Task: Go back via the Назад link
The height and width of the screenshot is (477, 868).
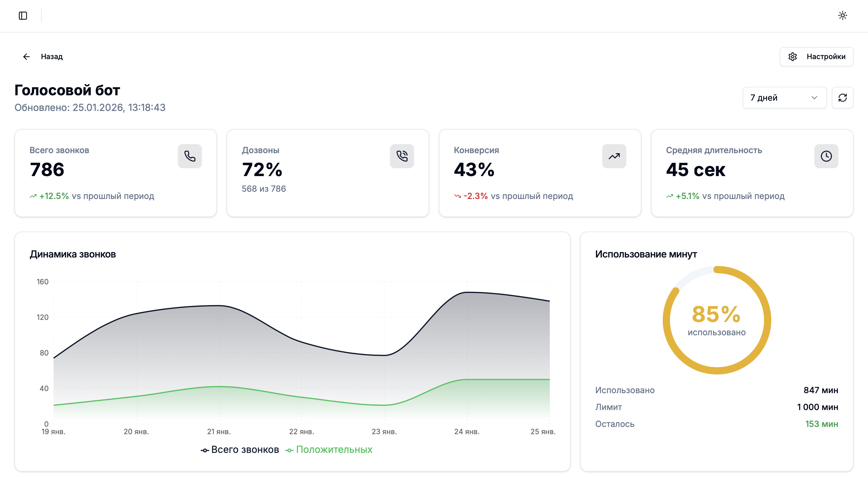Action: point(52,57)
